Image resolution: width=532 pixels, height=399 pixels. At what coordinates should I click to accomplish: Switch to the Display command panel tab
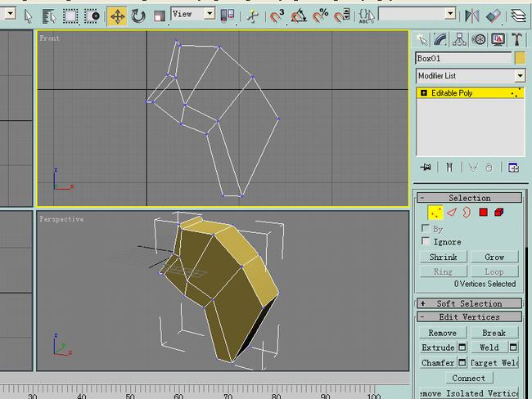tap(498, 39)
